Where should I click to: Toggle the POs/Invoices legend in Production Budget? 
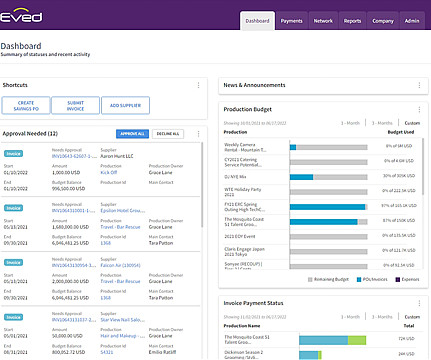click(372, 279)
